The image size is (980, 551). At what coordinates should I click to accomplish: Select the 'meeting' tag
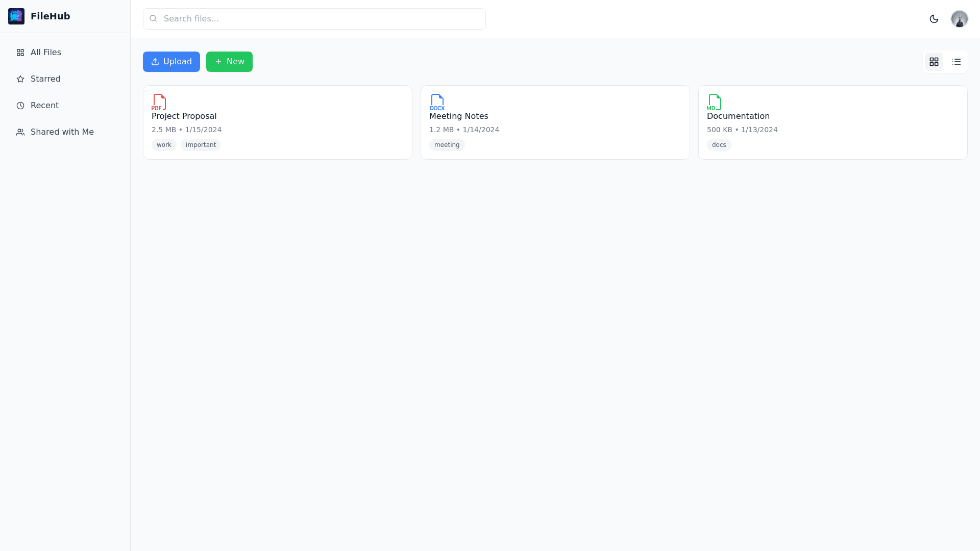[x=447, y=145]
